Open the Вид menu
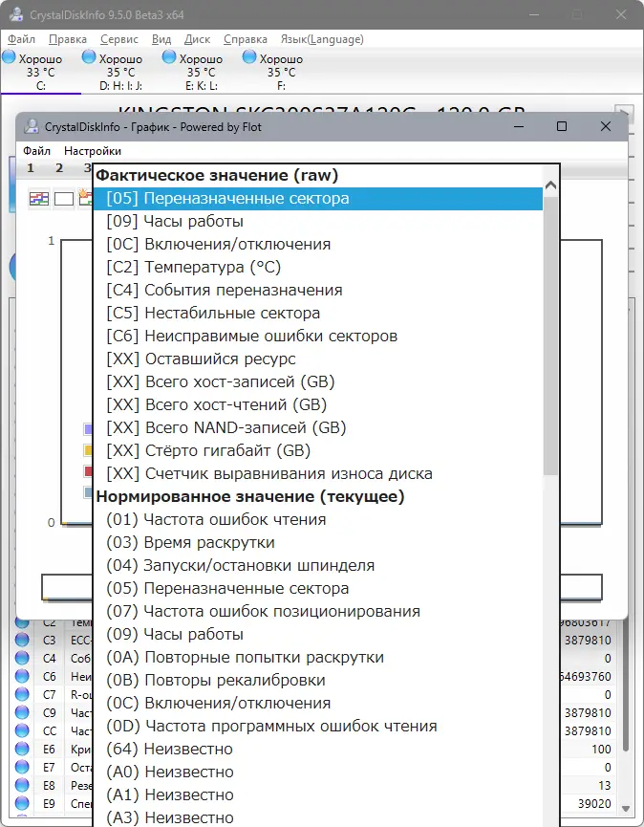 (x=161, y=39)
